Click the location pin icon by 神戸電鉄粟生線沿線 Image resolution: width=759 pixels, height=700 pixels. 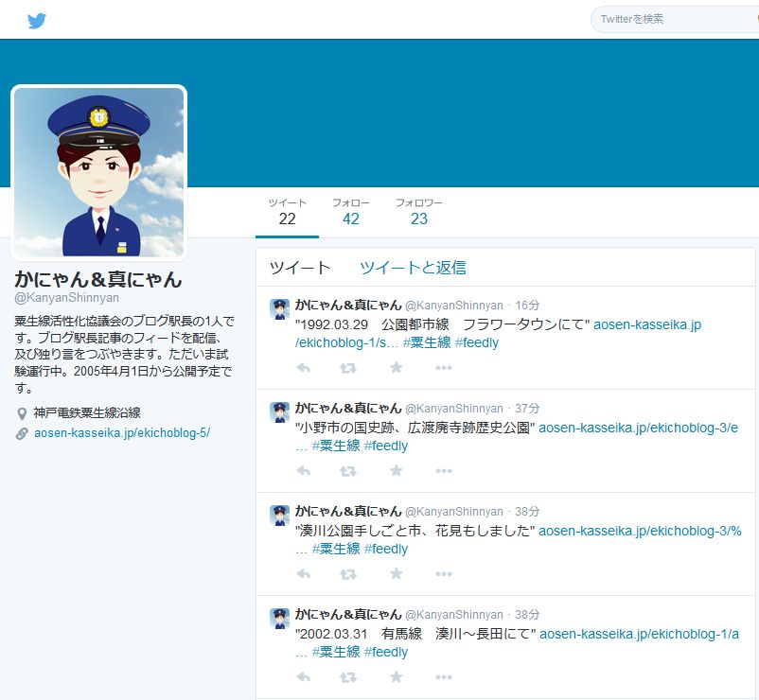[x=22, y=413]
